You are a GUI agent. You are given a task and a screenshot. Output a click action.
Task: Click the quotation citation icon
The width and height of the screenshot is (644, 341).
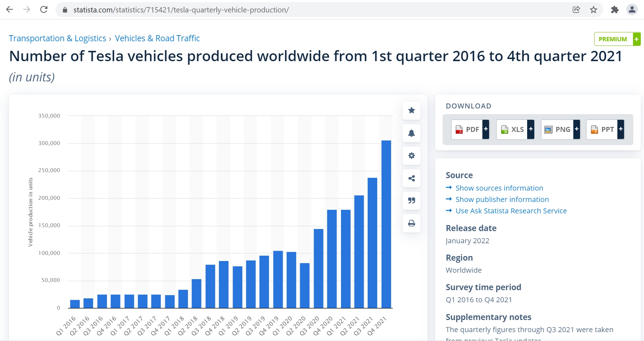point(411,201)
